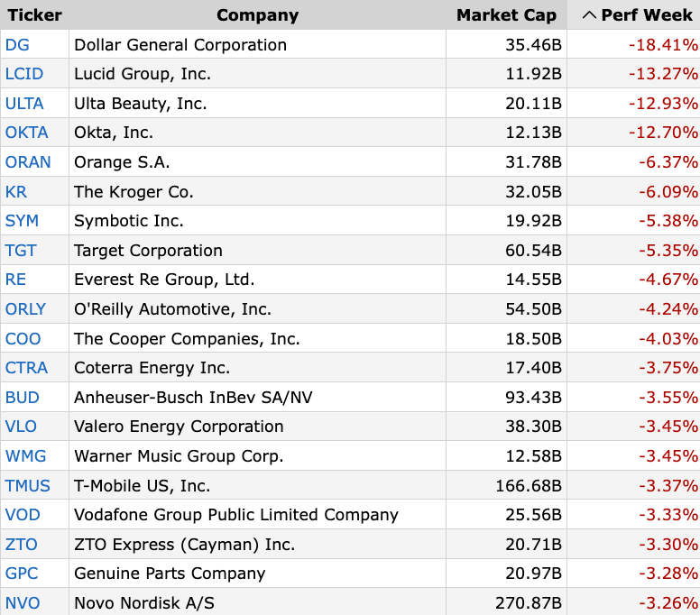Viewport: 700px width, 615px height.
Task: Click the sort arrow beside Perf Week
Action: tap(589, 15)
